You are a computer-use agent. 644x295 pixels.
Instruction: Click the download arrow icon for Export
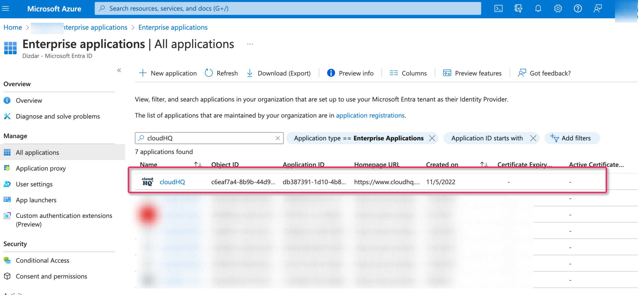(x=250, y=73)
